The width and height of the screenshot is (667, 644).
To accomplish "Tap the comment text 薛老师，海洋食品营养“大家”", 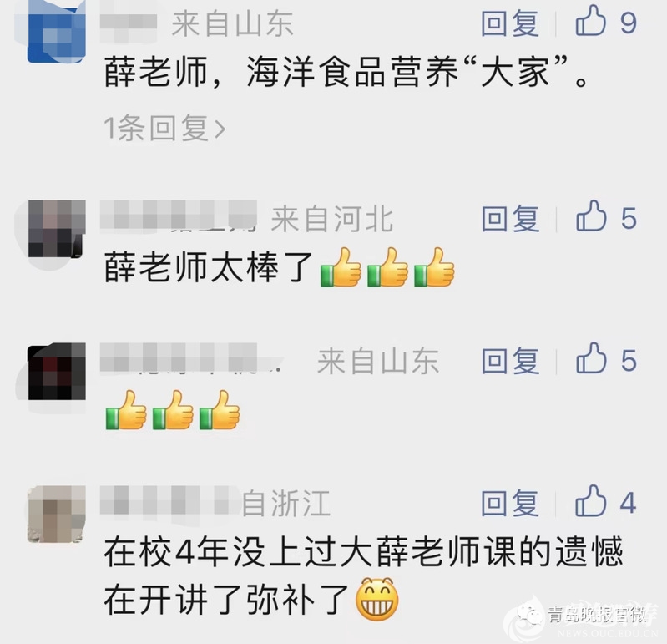I will point(346,72).
